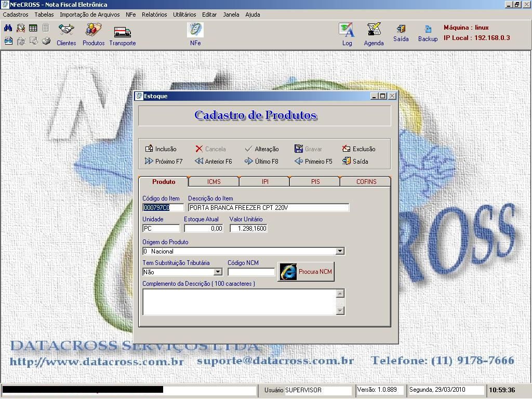Open the Agenda notepad icon
The height and width of the screenshot is (399, 532).
pos(374,34)
